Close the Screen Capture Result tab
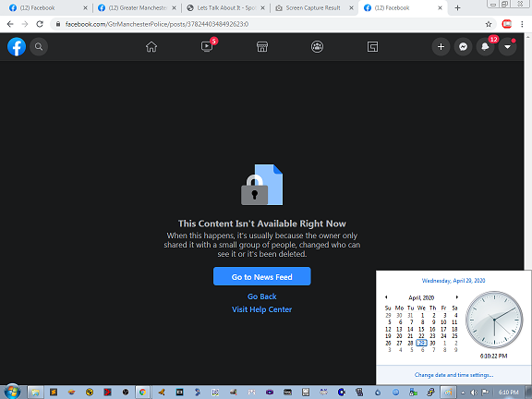This screenshot has height=399, width=532. (x=351, y=7)
